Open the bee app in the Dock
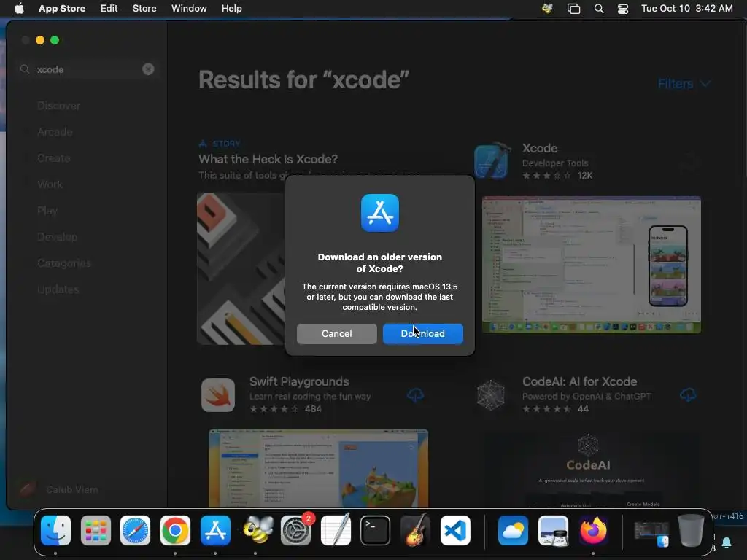The width and height of the screenshot is (747, 560). 258,531
